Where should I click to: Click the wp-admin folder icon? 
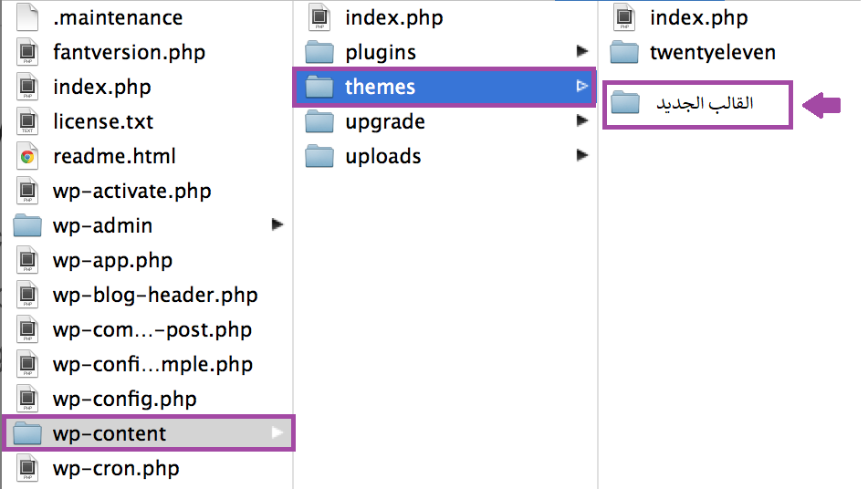28,225
